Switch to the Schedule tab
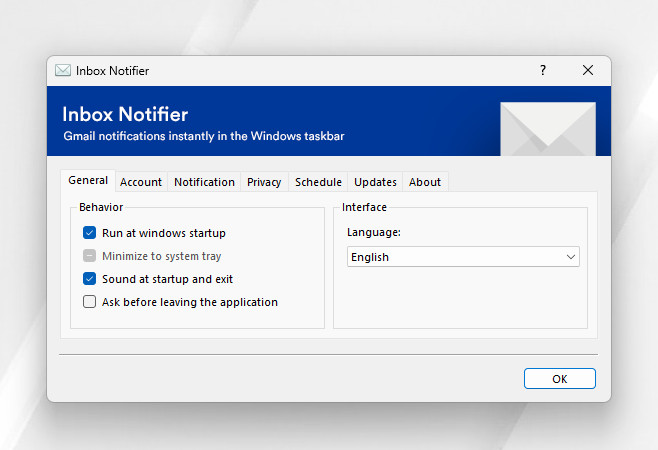658x450 pixels. pos(318,182)
